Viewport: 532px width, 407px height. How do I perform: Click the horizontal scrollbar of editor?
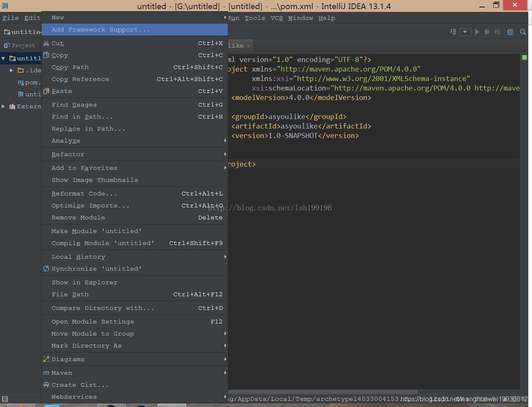tap(323, 392)
